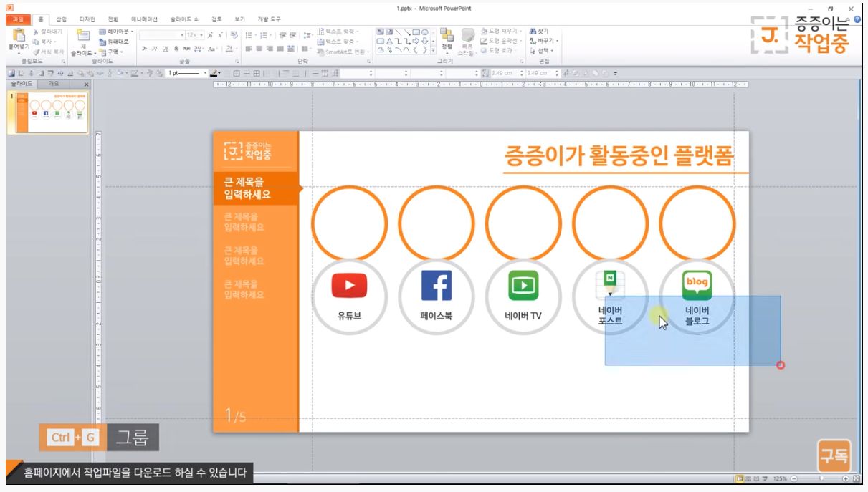
Task: Open the font name combo box
Action: (x=163, y=34)
